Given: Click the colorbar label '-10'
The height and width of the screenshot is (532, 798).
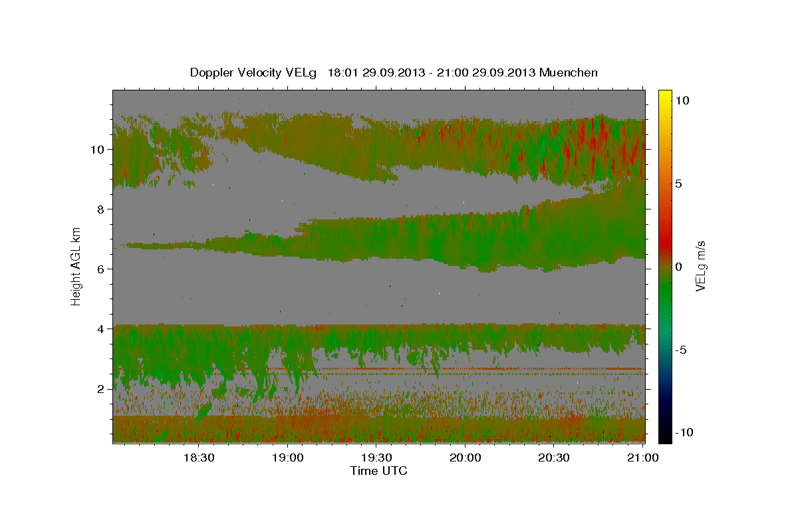Looking at the screenshot, I should 684,432.
